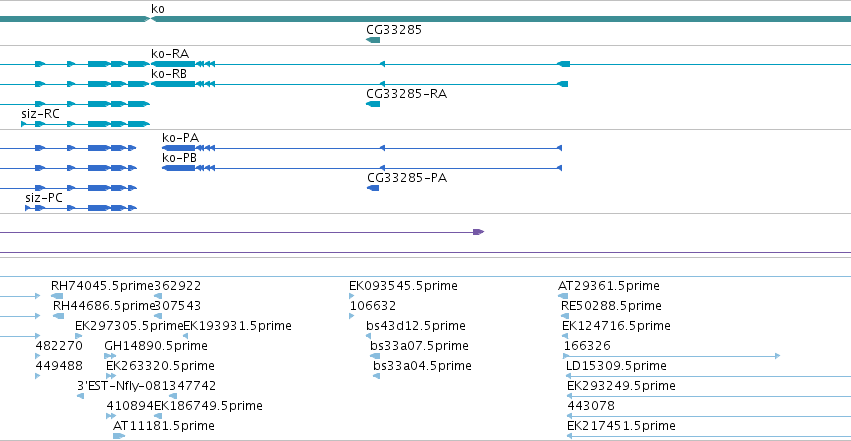Select the bs33a07.5prime EST label
Viewport: 851px width, 441px height.
(x=419, y=346)
